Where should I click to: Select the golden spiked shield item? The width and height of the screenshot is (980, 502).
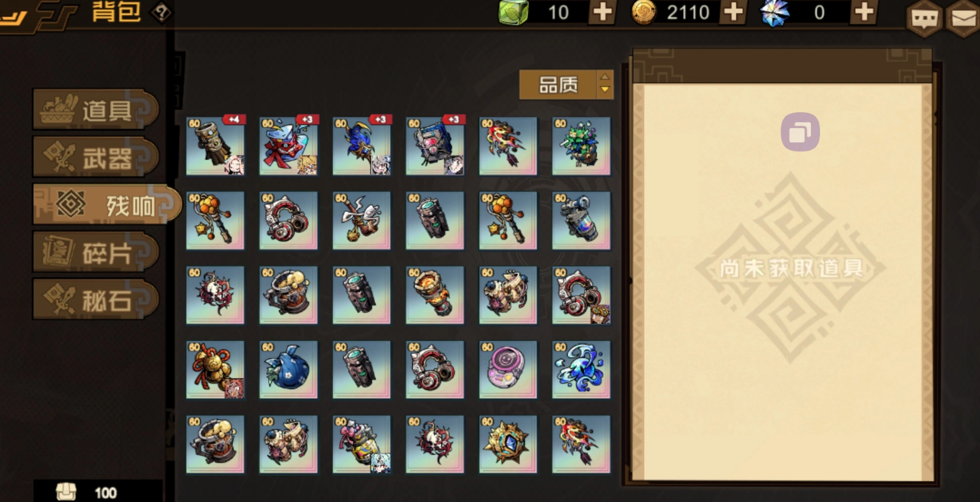pyautogui.click(x=508, y=444)
